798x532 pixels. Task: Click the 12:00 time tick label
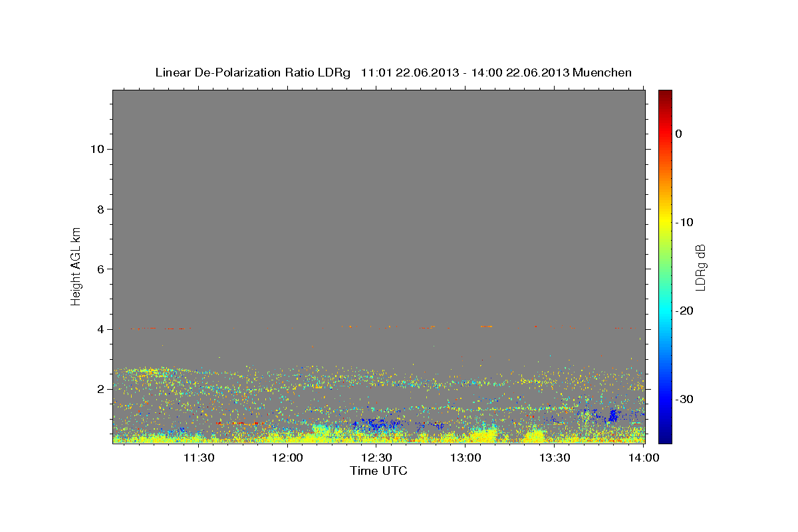click(287, 458)
